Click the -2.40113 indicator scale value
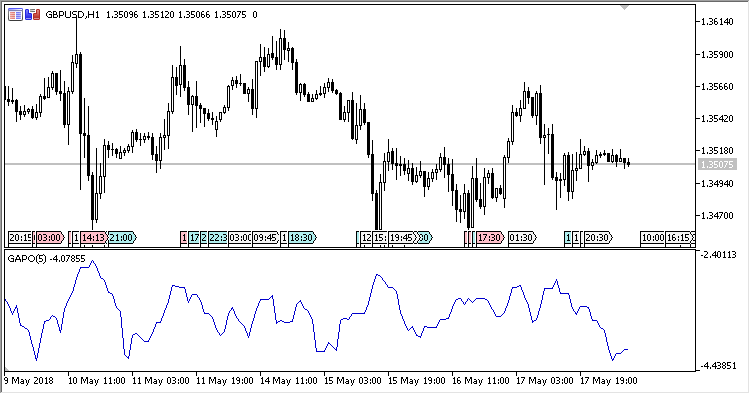 (718, 255)
